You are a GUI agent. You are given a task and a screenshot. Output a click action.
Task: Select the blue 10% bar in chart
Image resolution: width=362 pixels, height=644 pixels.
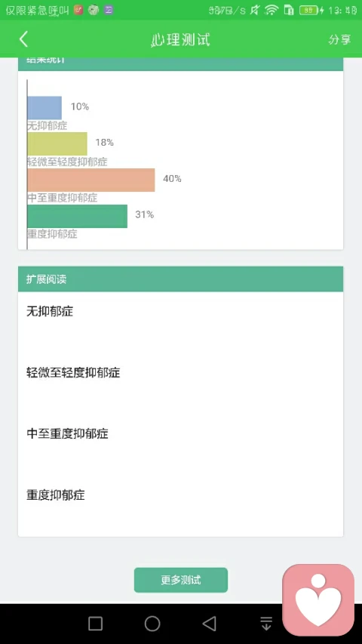pyautogui.click(x=44, y=108)
